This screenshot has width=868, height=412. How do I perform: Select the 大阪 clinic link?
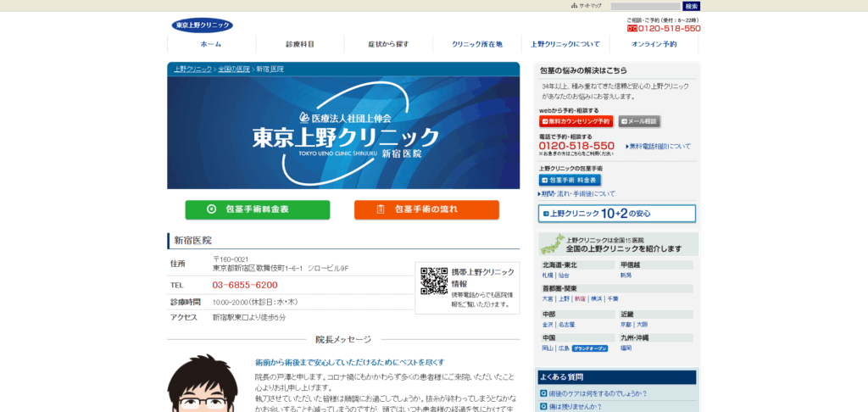643,325
